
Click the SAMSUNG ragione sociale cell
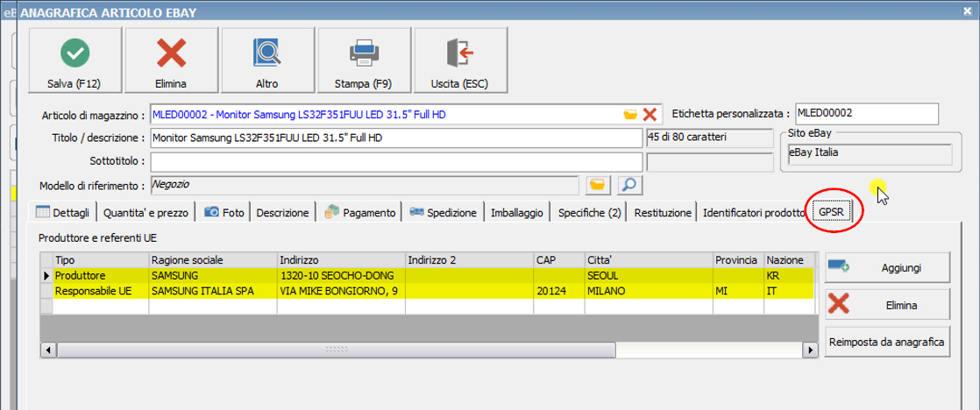tap(213, 275)
